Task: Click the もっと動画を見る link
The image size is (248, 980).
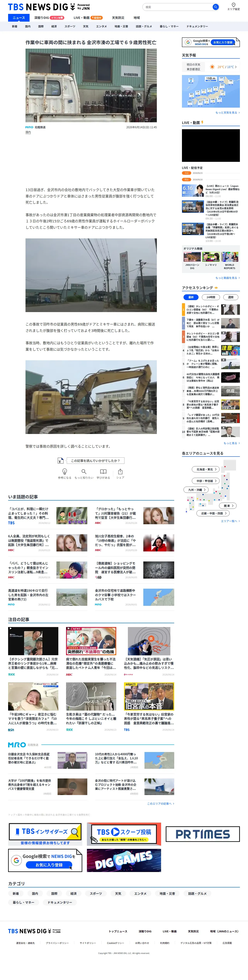Action: (x=227, y=278)
